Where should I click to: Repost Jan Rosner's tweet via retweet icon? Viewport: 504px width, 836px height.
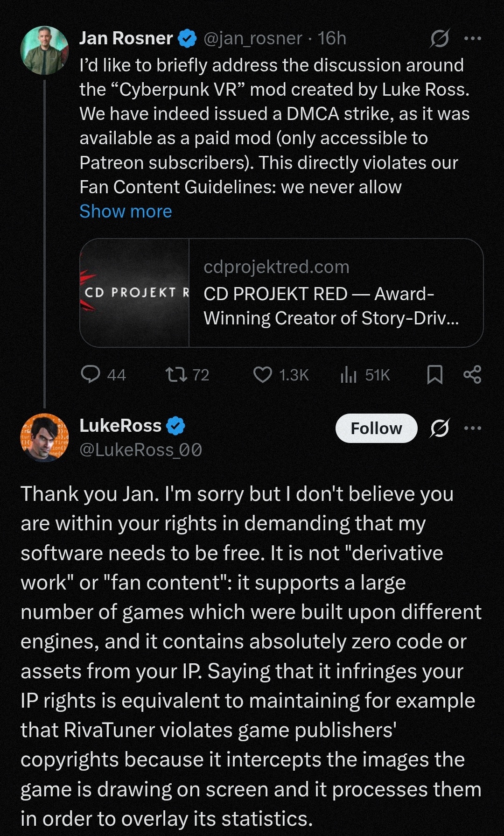tap(176, 374)
